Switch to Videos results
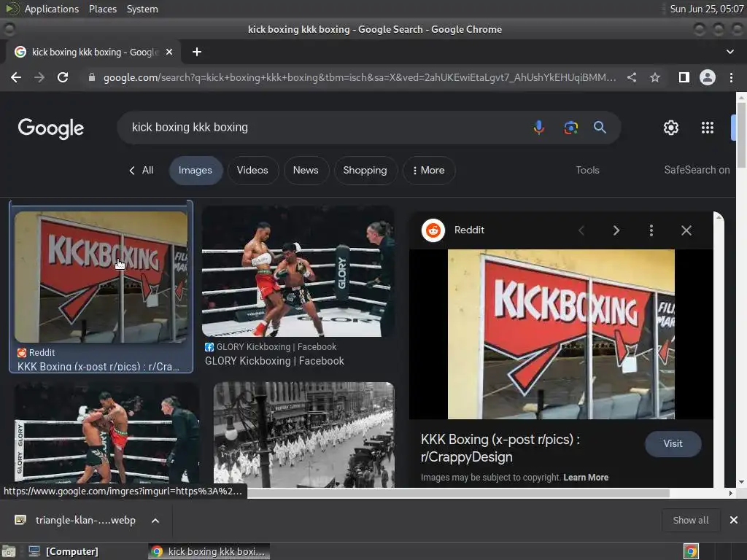This screenshot has height=560, width=747. point(252,170)
